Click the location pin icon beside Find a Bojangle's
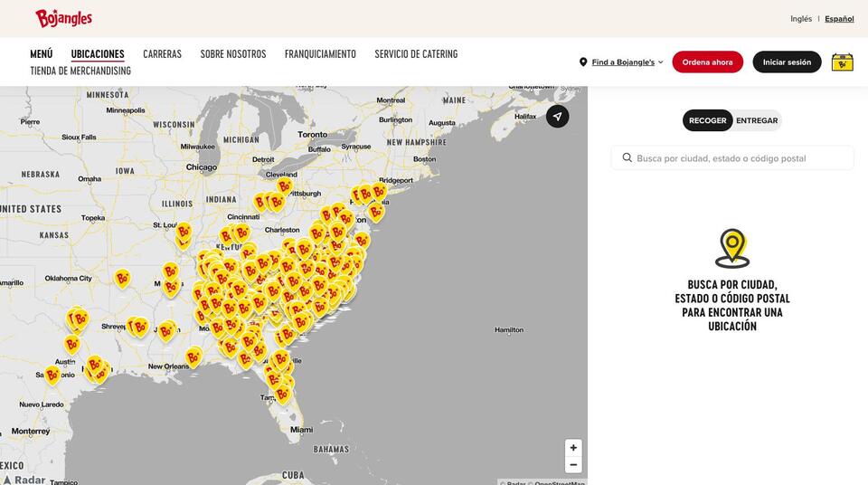This screenshot has height=485, width=868. click(583, 62)
